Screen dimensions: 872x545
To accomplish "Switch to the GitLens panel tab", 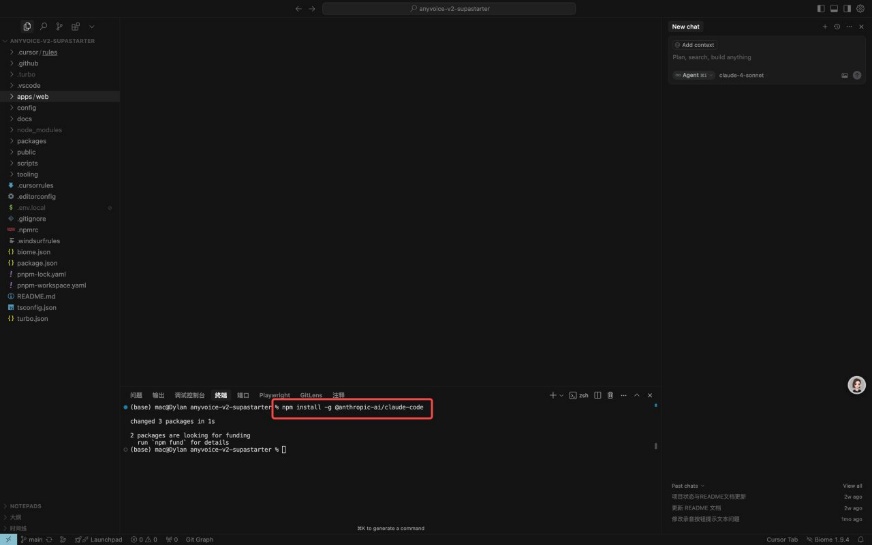I will click(311, 396).
